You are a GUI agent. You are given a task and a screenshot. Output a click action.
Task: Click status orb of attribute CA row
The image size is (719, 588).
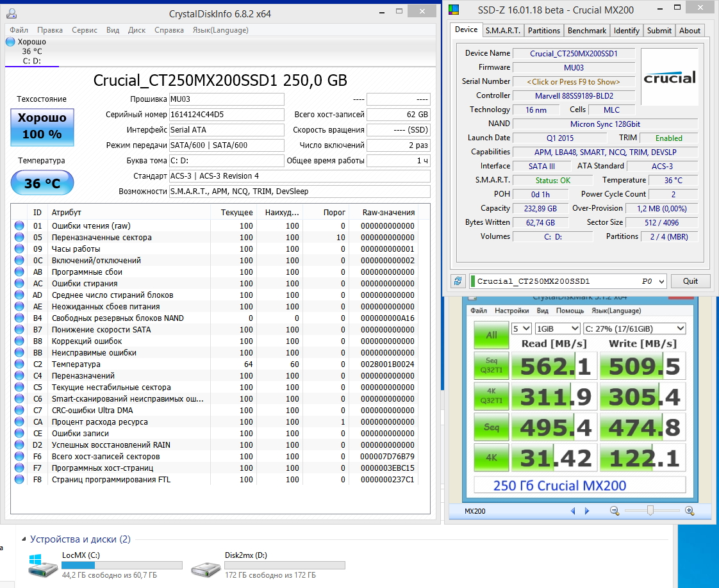[x=19, y=421]
